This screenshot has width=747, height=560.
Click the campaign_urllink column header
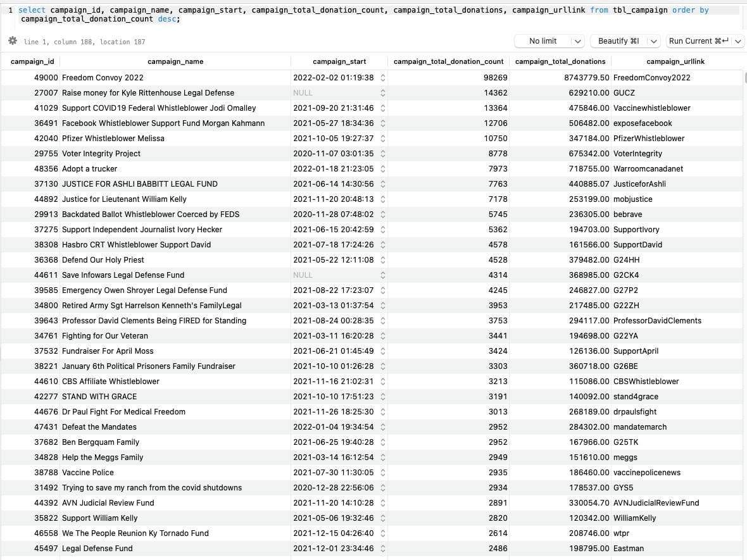point(675,61)
